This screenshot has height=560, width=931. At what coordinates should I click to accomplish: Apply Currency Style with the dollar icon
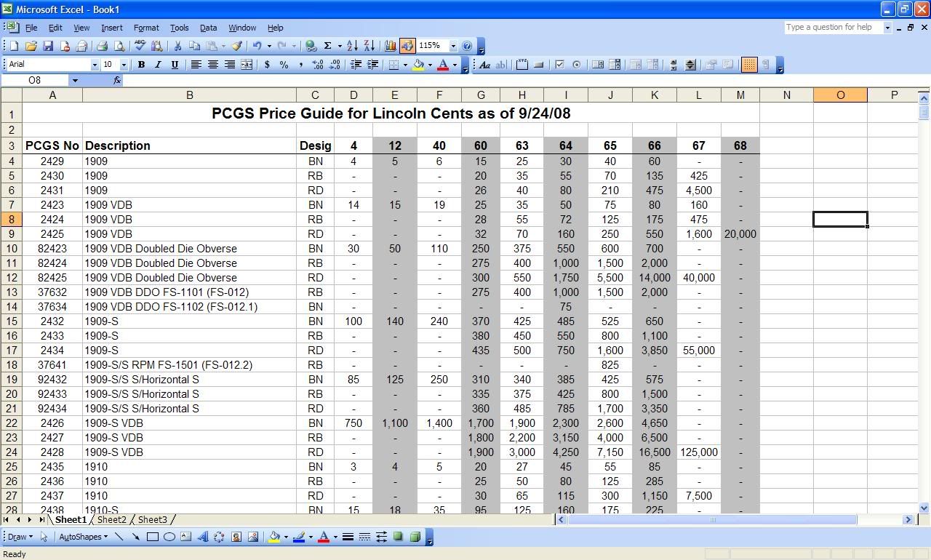coord(267,65)
